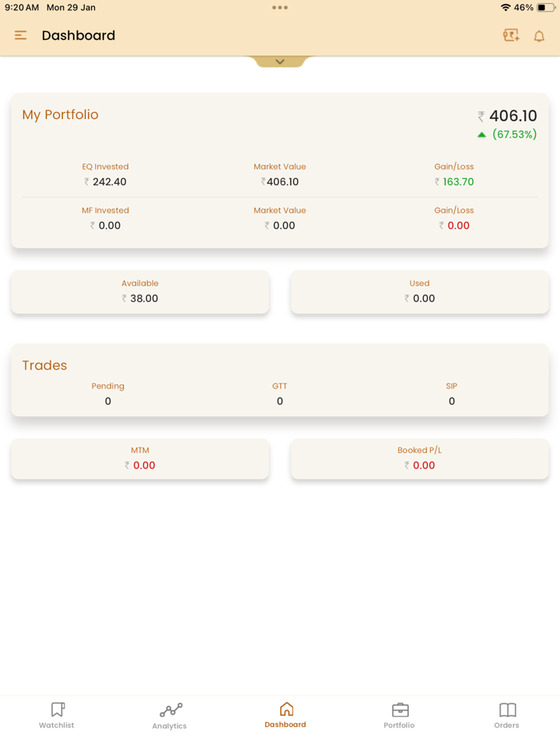Tap the My Portfolio heading
The image size is (560, 747).
61,115
